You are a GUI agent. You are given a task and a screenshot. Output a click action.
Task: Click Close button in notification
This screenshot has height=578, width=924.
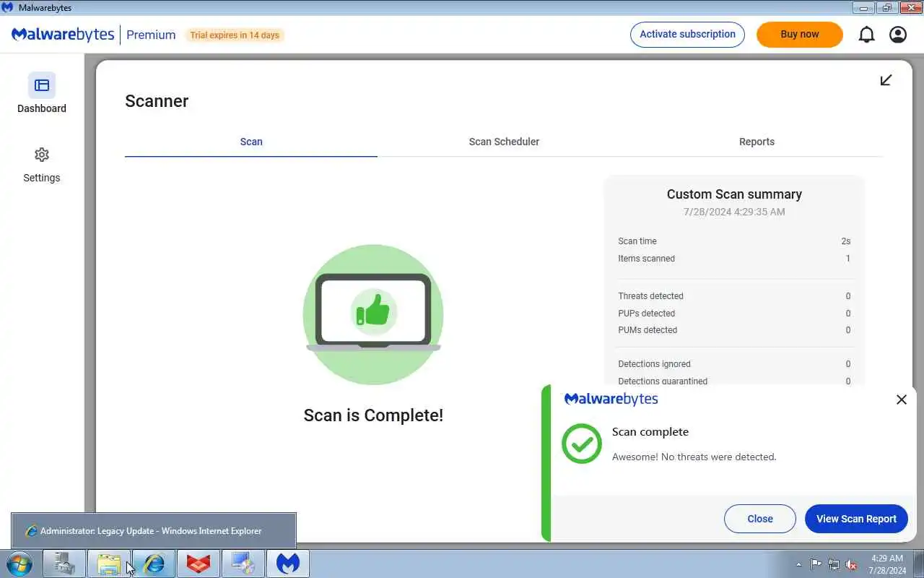(760, 519)
